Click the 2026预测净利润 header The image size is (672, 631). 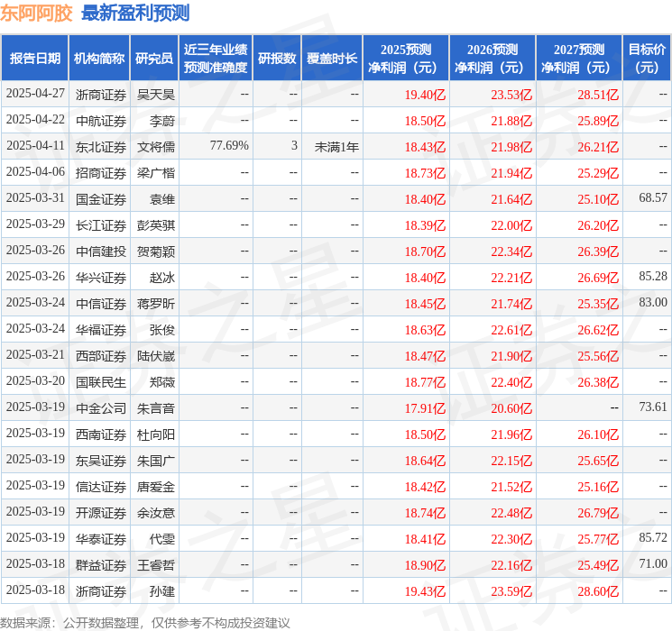492,59
